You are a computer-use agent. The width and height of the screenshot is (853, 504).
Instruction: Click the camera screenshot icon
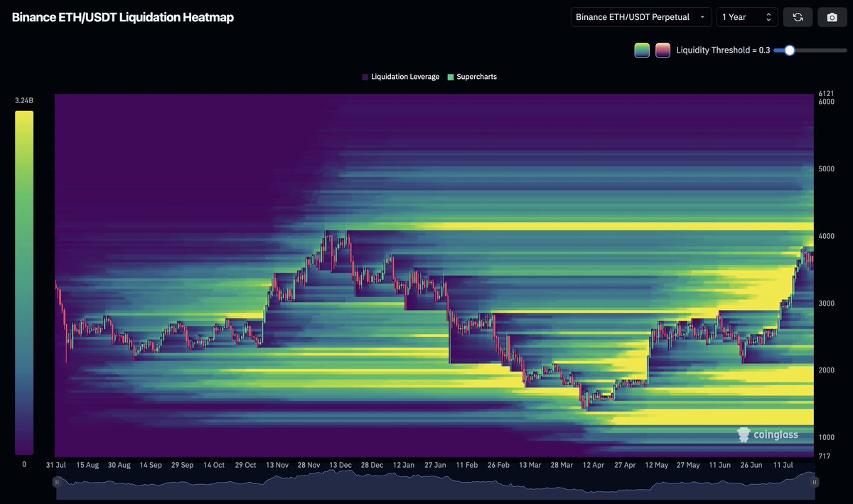point(832,16)
